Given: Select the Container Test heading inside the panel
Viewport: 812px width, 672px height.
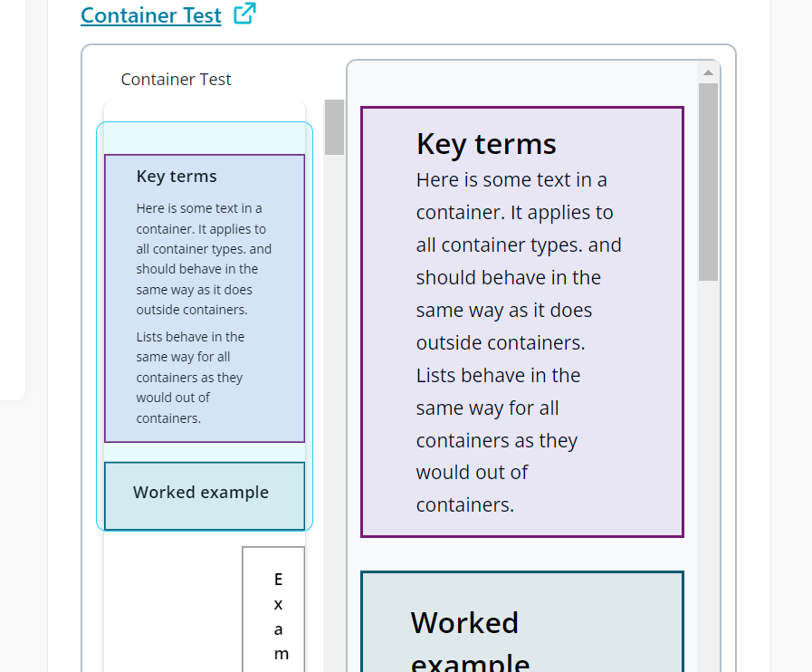Looking at the screenshot, I should click(x=176, y=80).
